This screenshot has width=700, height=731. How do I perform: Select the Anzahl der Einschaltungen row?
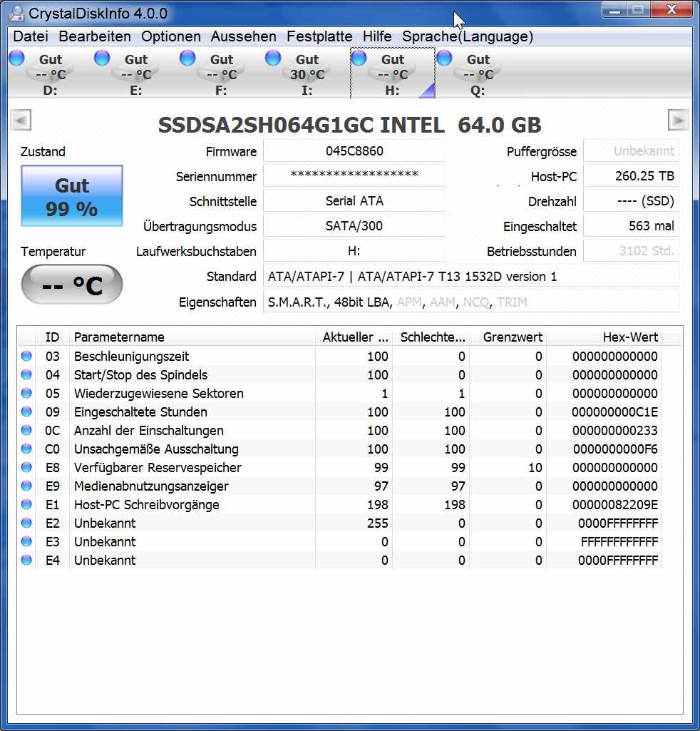click(x=340, y=431)
